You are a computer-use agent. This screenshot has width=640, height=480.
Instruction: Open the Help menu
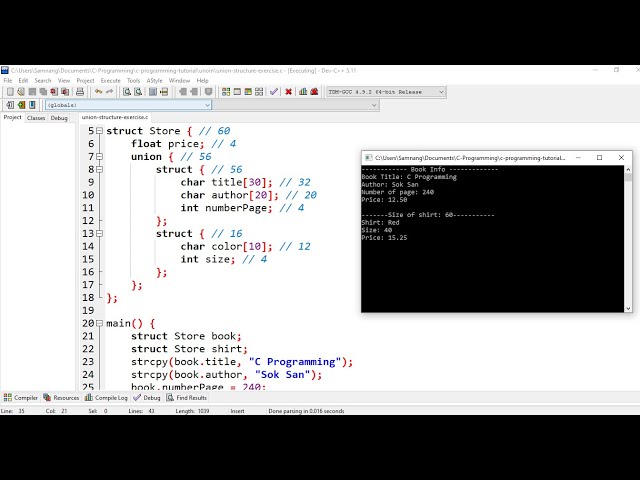click(x=202, y=80)
